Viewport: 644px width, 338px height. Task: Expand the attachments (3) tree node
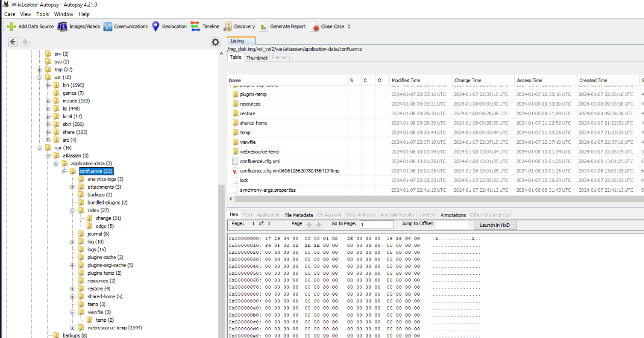73,187
